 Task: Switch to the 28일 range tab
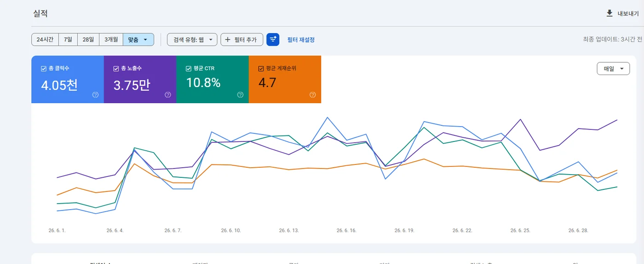[88, 40]
